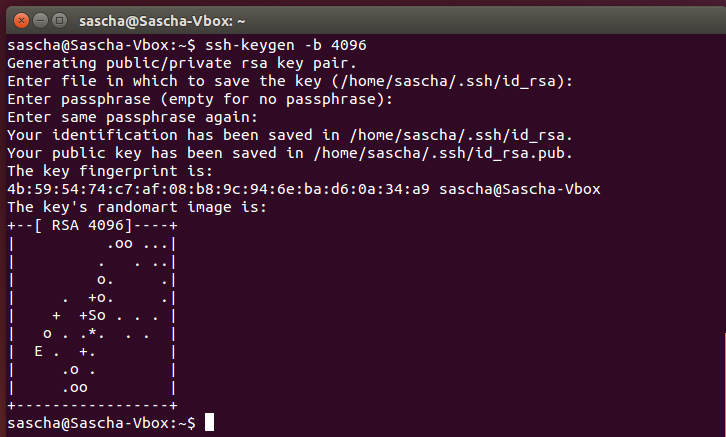The image size is (726, 437).
Task: Click the 'Enter same passphrase again:' line
Action: (132, 117)
